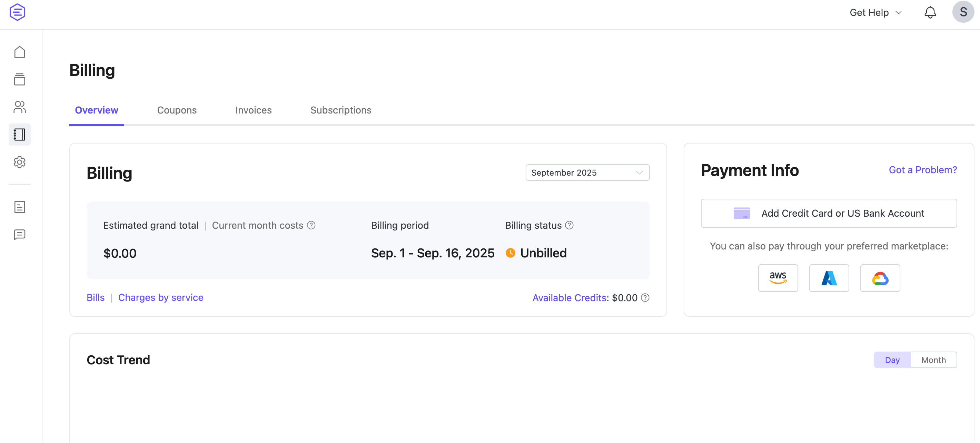Open the document list sidebar icon
Viewport: 980px width, 443px height.
coord(19,207)
